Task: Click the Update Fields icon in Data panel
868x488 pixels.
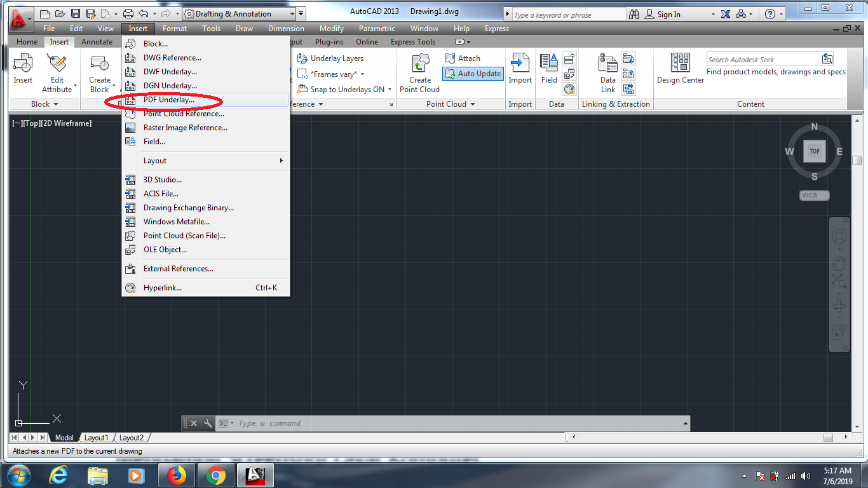Action: coord(569,59)
